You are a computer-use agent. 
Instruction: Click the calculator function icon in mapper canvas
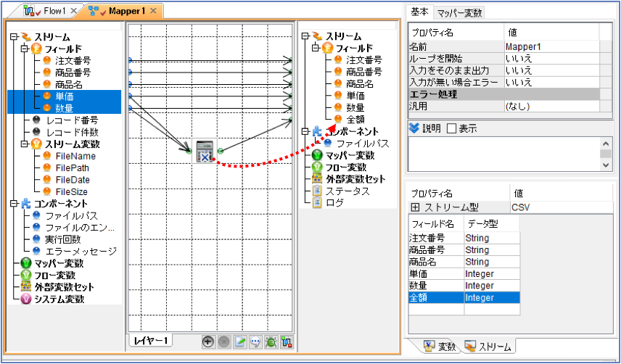(x=205, y=151)
